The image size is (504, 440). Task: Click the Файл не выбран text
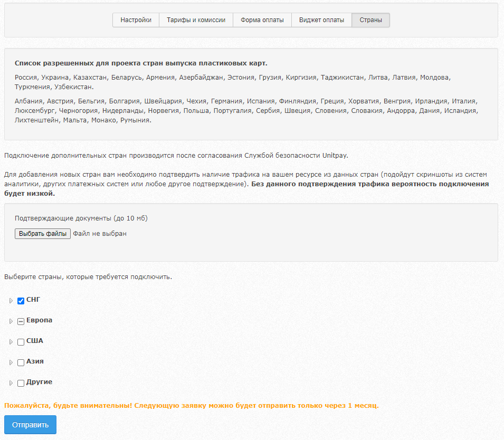pos(100,234)
